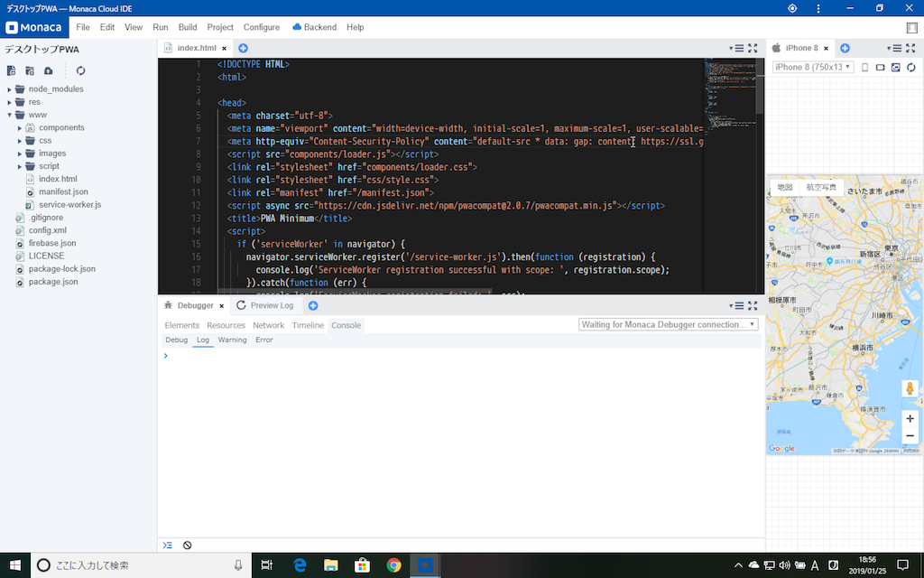The height and width of the screenshot is (578, 924).
Task: Open the Elements debugger tab
Action: tap(182, 325)
